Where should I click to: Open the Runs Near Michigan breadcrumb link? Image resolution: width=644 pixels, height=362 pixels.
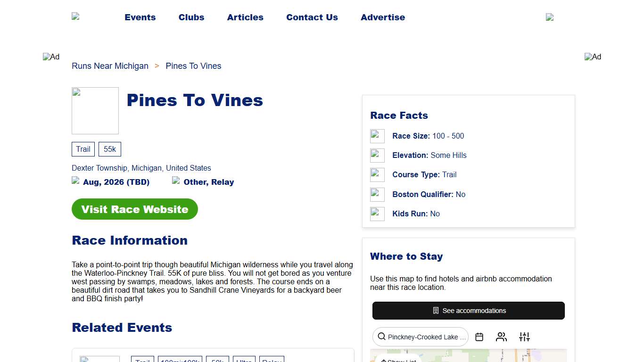(x=110, y=66)
